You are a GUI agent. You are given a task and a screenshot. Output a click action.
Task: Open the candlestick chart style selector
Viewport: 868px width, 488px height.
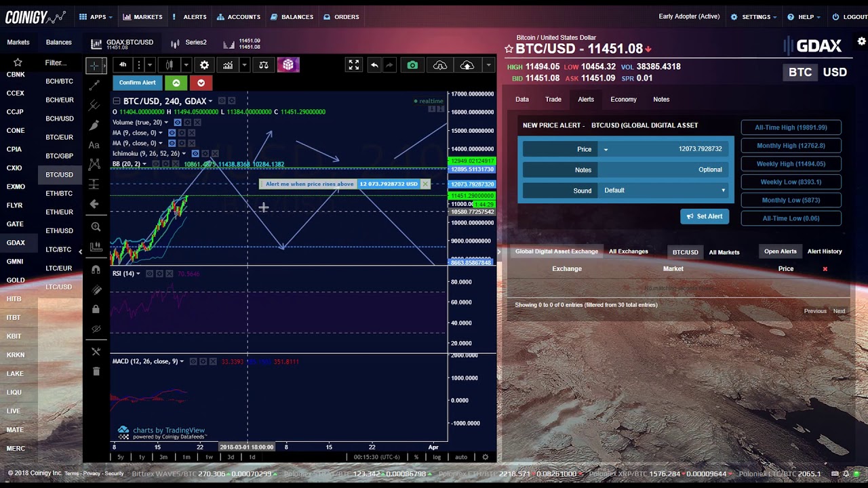click(x=170, y=65)
